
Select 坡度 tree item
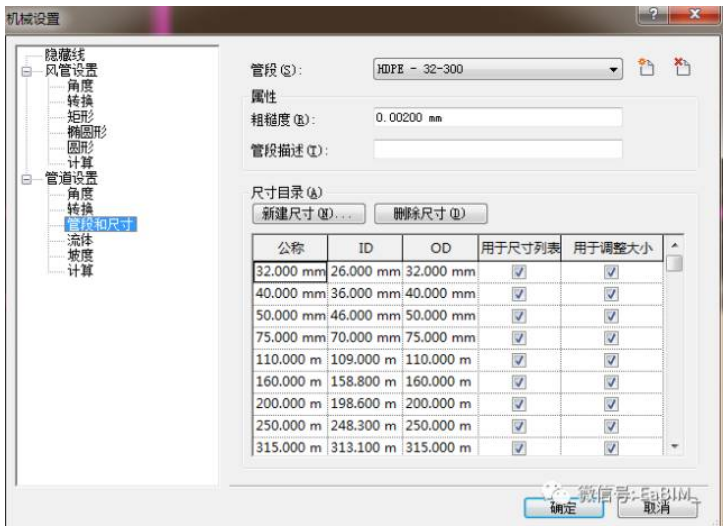click(80, 255)
